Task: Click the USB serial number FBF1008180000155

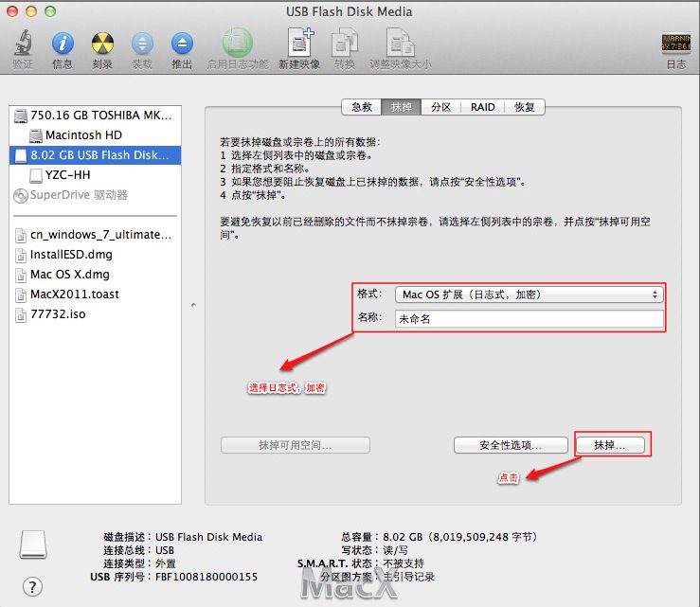Action: (x=206, y=577)
